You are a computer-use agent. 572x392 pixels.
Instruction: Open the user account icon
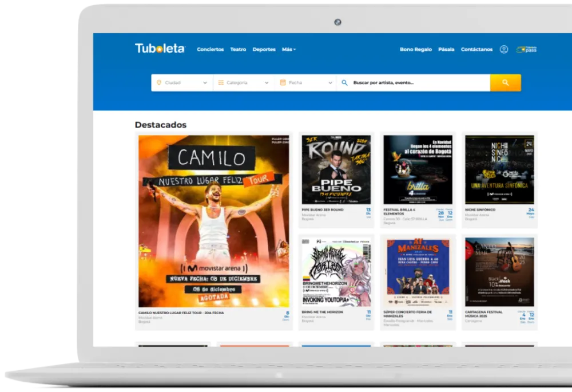pyautogui.click(x=504, y=50)
